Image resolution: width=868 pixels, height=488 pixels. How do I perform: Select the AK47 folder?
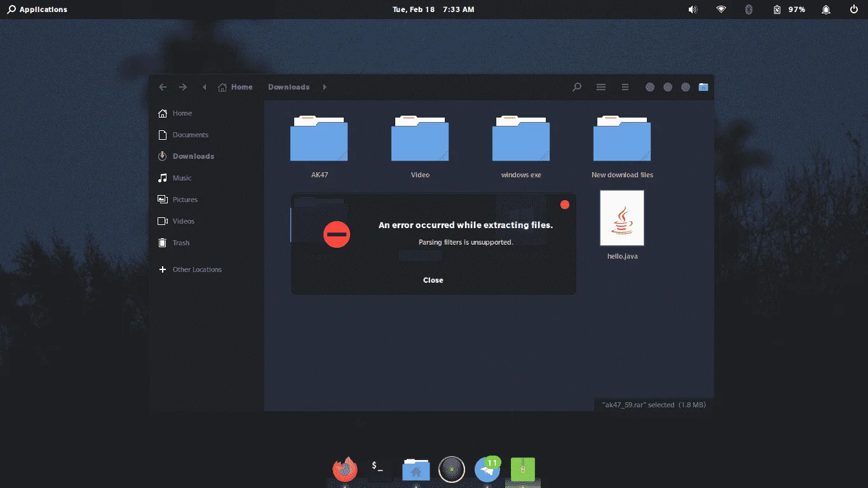(x=319, y=147)
